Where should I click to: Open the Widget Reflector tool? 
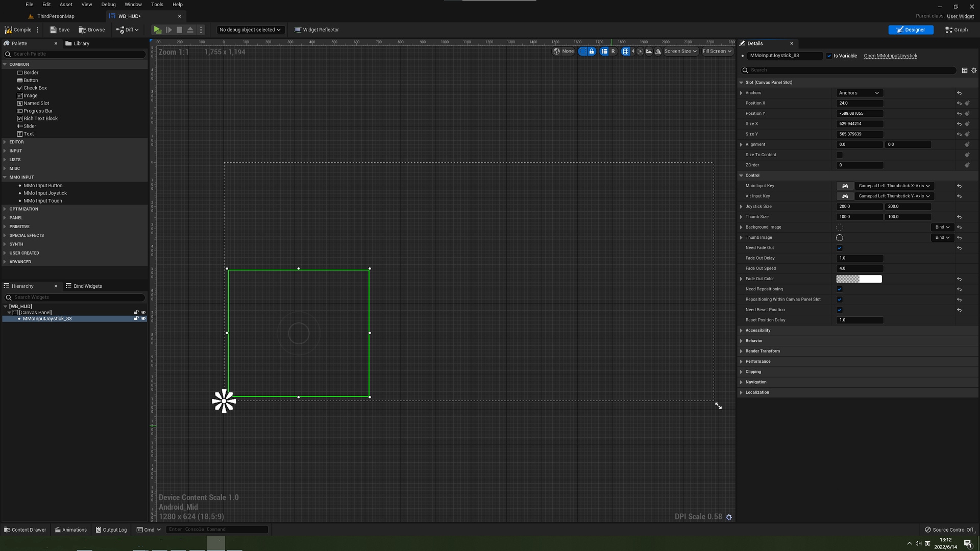pos(316,30)
